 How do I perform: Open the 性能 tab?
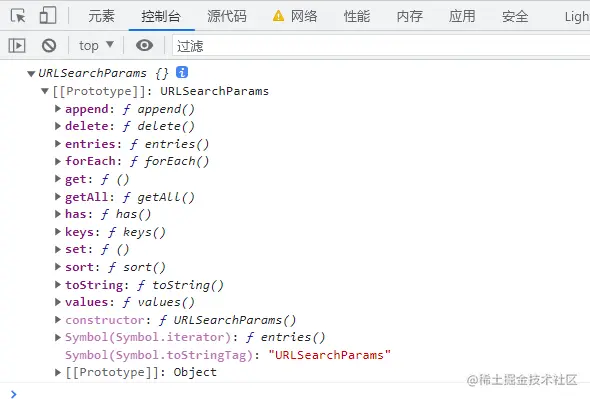pos(357,16)
